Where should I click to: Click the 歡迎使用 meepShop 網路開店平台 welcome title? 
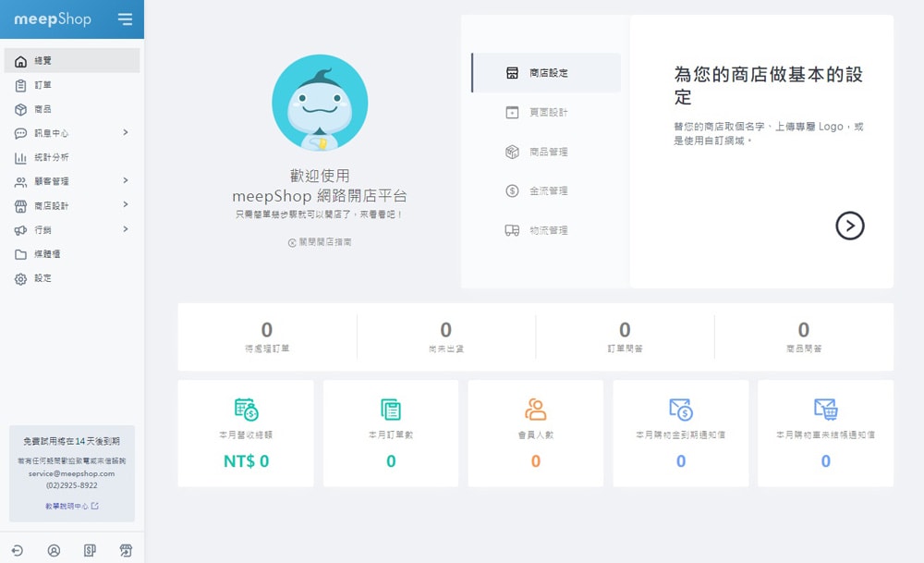(x=320, y=186)
